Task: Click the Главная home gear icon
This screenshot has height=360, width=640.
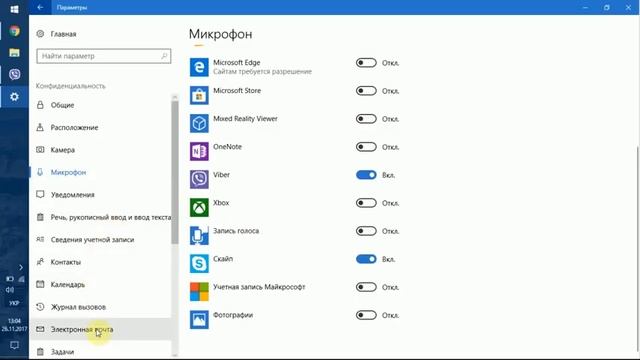Action: (40, 34)
